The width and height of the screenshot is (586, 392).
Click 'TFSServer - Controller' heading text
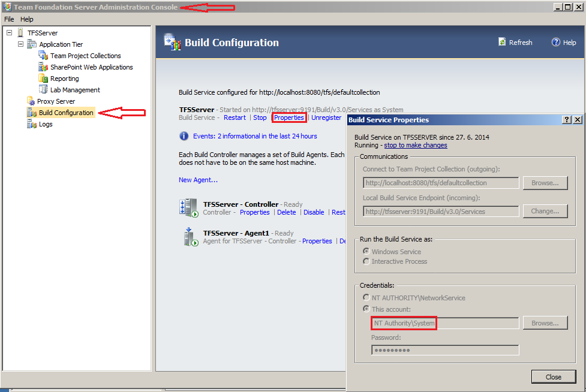coord(241,204)
